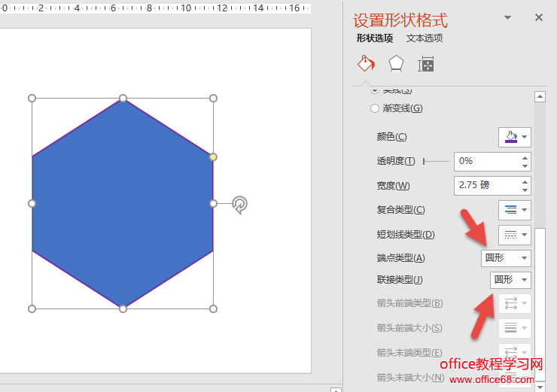Open the compound type (复合类型) icon dropdown
This screenshot has height=392, width=557.
515,210
